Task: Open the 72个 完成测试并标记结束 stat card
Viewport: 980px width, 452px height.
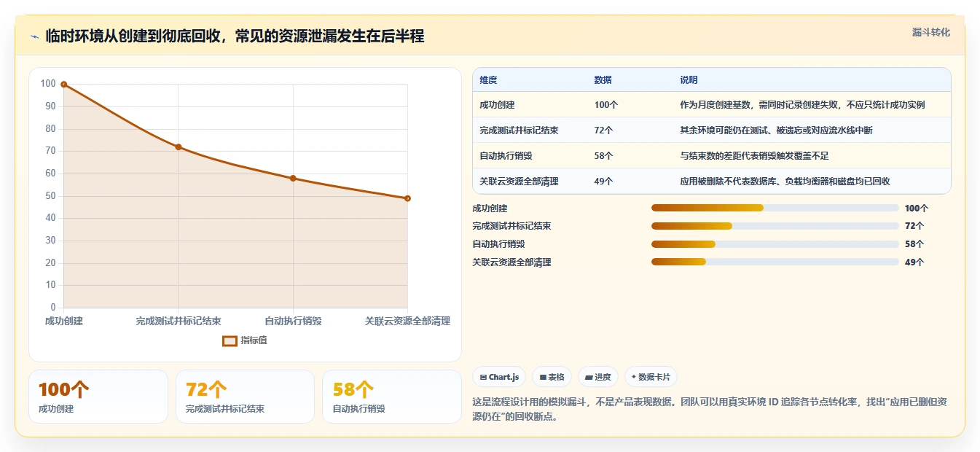Action: [x=245, y=397]
